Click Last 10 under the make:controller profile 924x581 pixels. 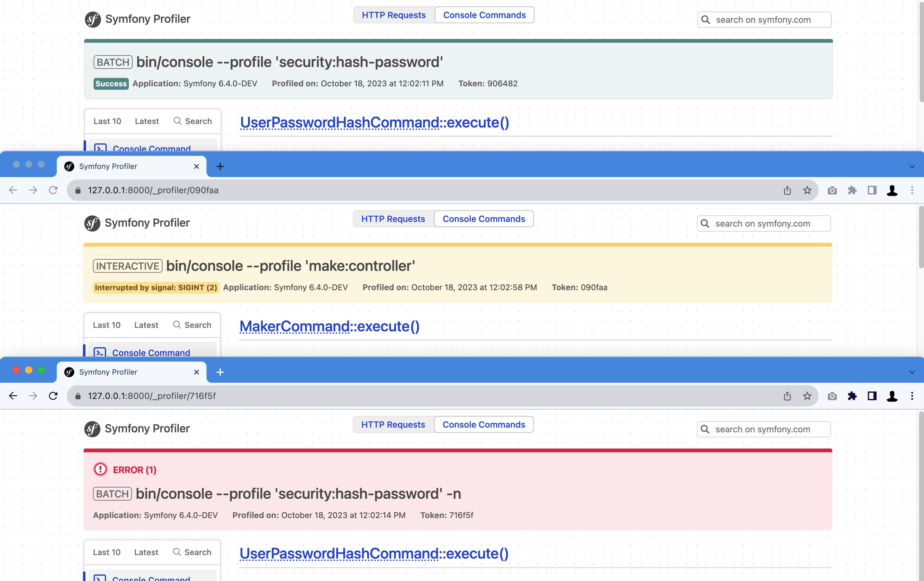pos(107,325)
